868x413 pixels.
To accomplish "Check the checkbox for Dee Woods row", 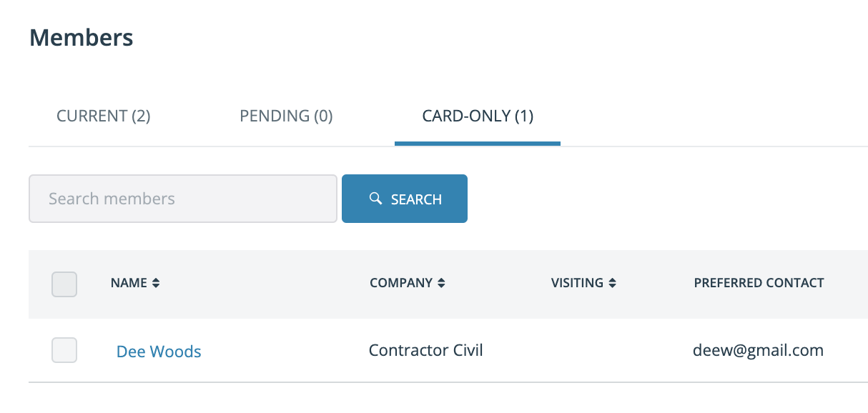I will 64,350.
